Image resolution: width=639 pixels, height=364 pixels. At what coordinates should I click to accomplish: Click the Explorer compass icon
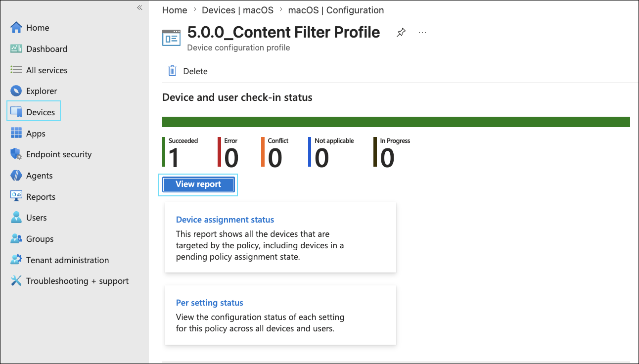pos(16,91)
